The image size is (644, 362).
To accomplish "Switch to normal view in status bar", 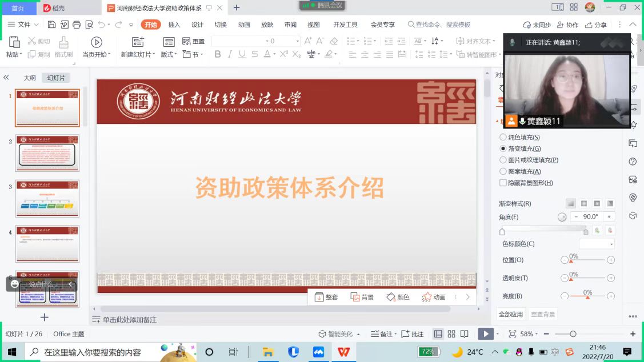I will click(x=438, y=334).
